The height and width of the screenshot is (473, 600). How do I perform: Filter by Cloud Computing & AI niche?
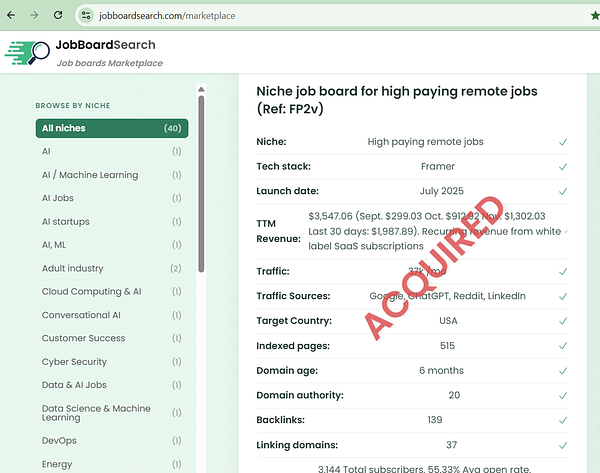tap(112, 292)
